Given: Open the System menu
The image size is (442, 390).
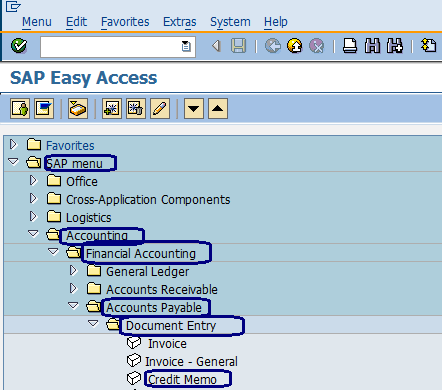Looking at the screenshot, I should 230,22.
